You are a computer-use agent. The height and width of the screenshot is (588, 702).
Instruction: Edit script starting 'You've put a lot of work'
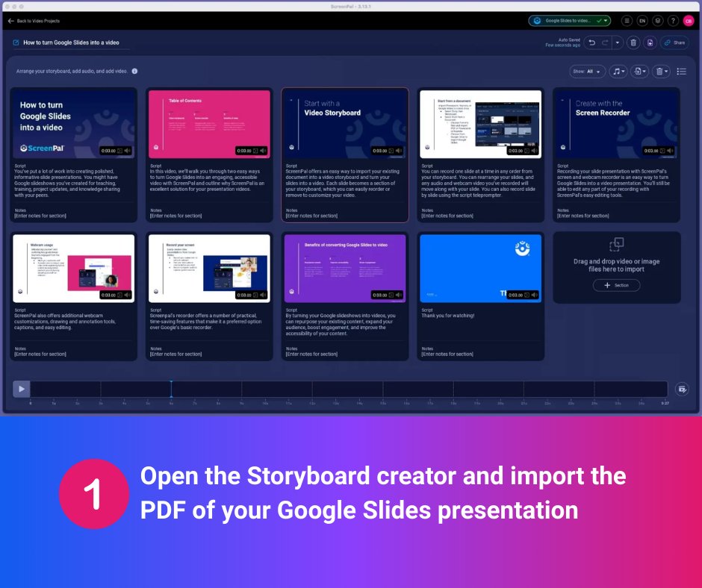(x=67, y=183)
